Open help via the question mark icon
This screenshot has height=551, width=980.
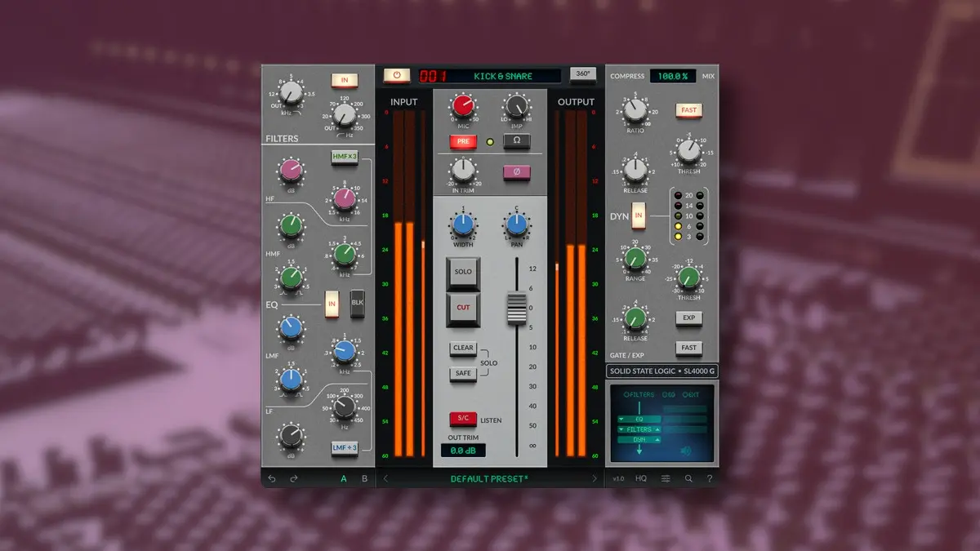click(x=710, y=478)
